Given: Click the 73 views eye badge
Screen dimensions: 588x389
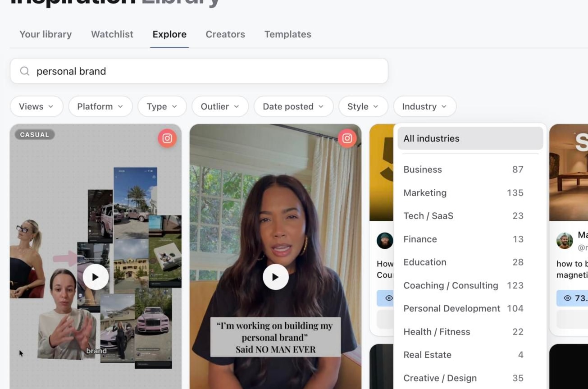Looking at the screenshot, I should pyautogui.click(x=573, y=298).
